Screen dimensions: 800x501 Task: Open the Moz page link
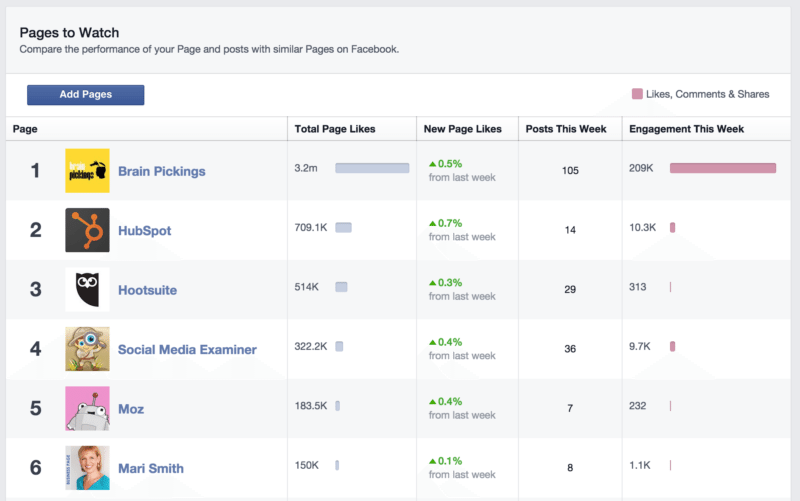131,409
